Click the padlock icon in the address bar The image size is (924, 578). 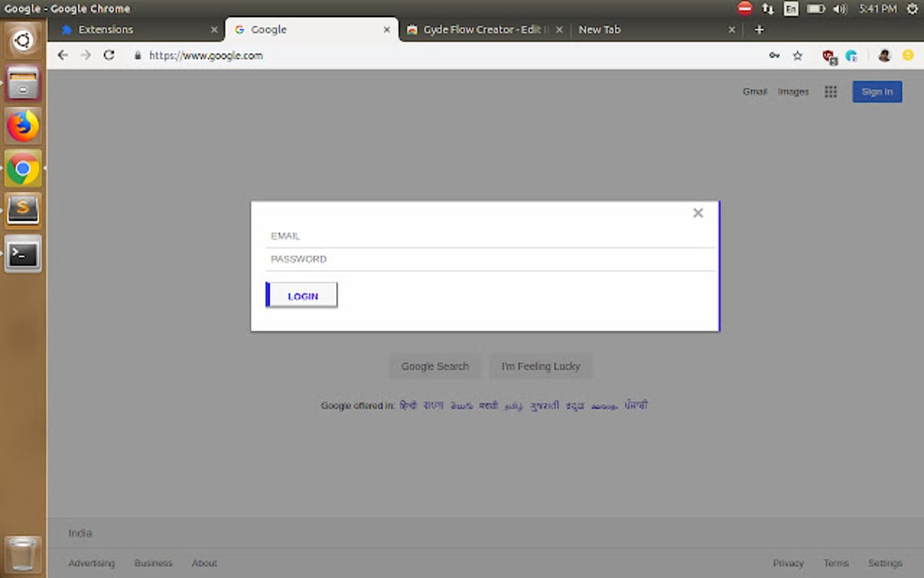(x=137, y=54)
